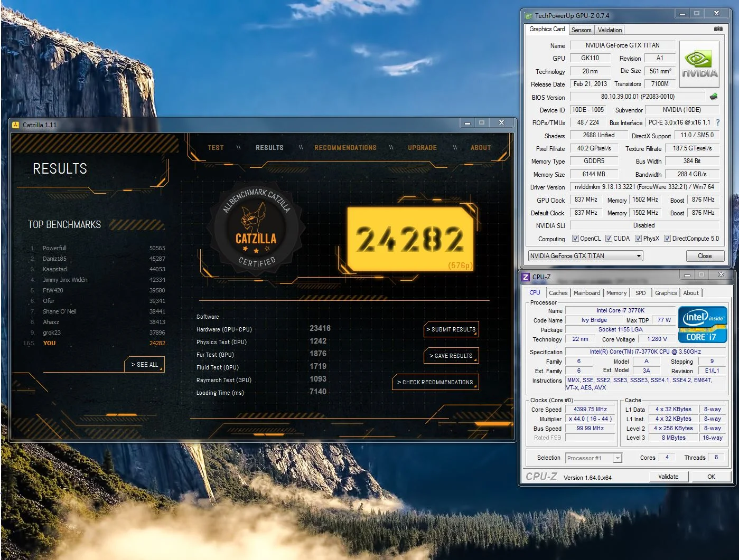
Task: Click the Catzilla title bar app icon
Action: coord(16,125)
